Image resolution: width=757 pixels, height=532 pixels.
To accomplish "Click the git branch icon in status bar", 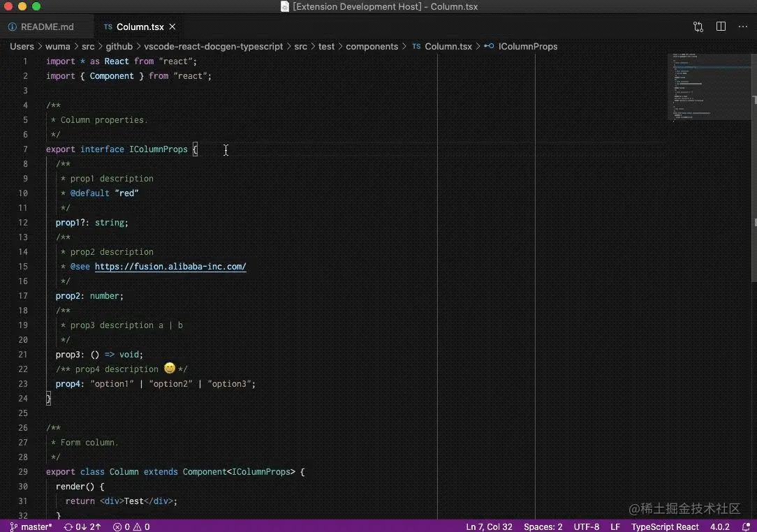I will click(13, 526).
